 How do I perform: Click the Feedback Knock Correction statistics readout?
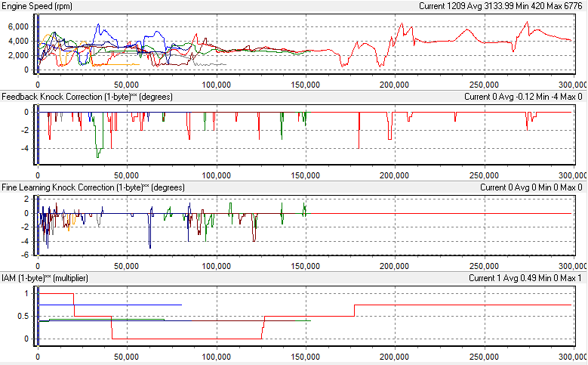point(522,97)
